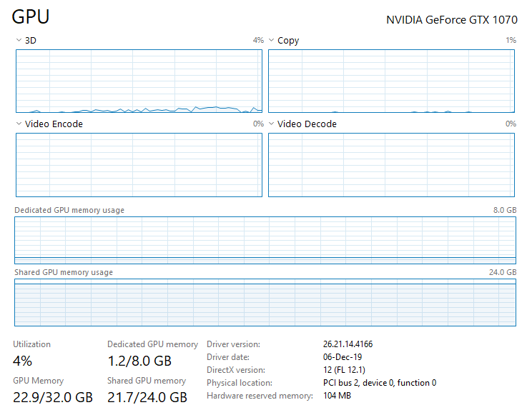Click the Shared GPU memory usage graph
The height and width of the screenshot is (415, 532).
pos(265,303)
